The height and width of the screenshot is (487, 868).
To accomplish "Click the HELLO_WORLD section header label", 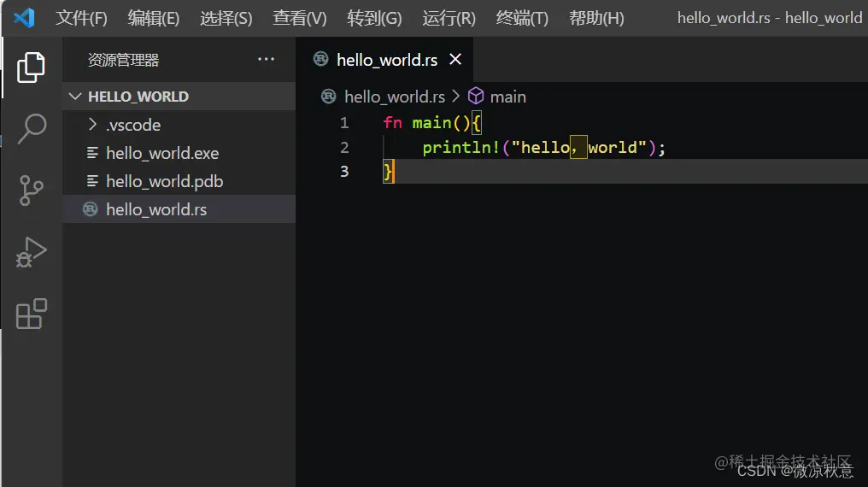I will tap(138, 97).
